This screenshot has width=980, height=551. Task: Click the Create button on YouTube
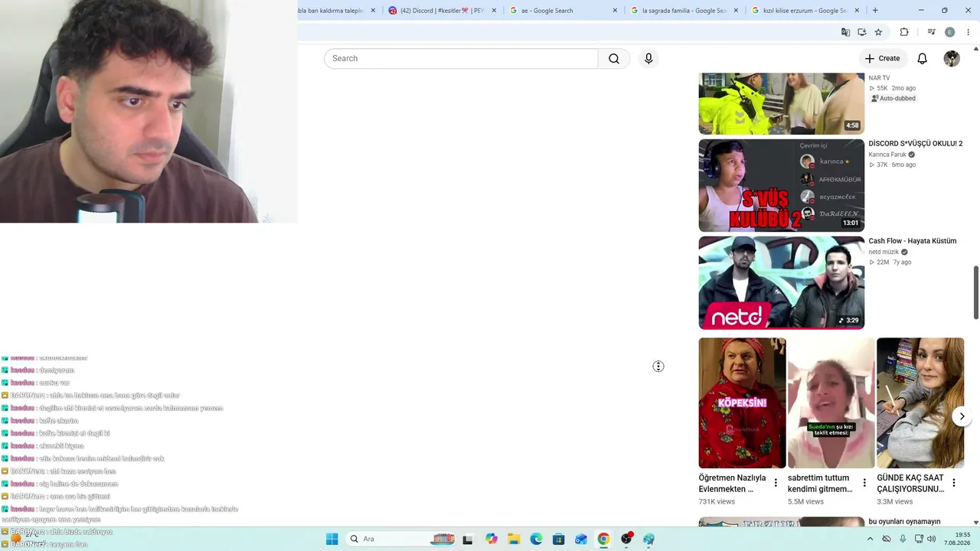click(x=882, y=59)
